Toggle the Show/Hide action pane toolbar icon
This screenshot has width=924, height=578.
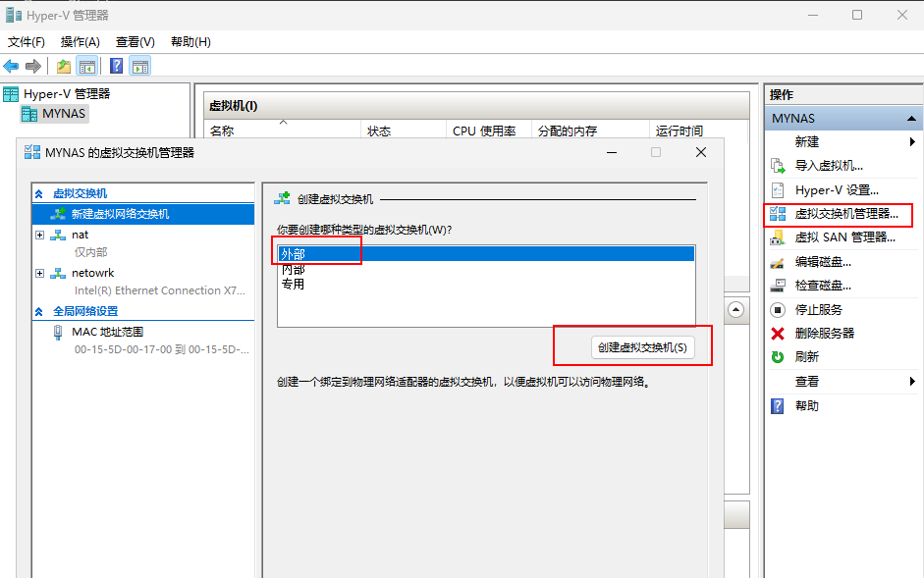[x=140, y=66]
